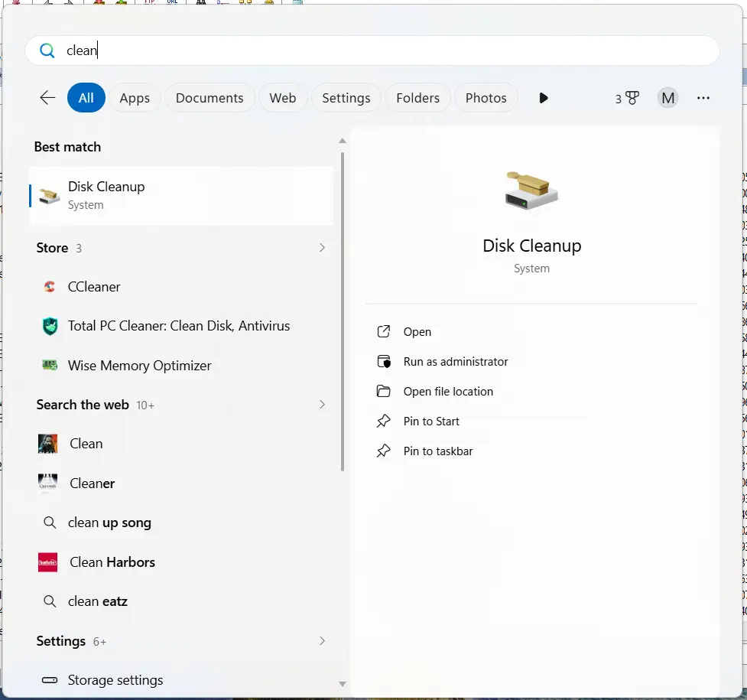Screen dimensions: 747x700
Task: Click the results list scrollbar thumb
Action: tap(342, 312)
